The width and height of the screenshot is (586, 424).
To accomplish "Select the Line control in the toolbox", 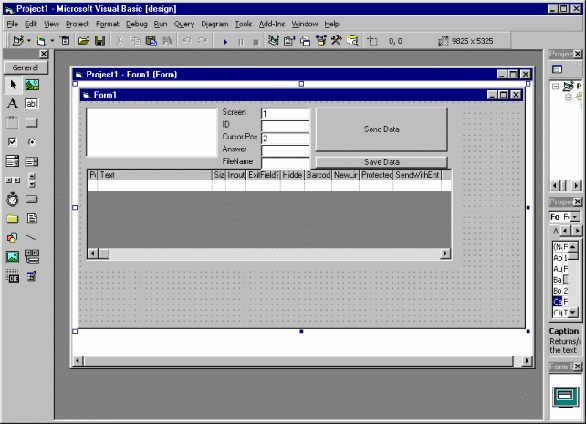I will pyautogui.click(x=32, y=238).
